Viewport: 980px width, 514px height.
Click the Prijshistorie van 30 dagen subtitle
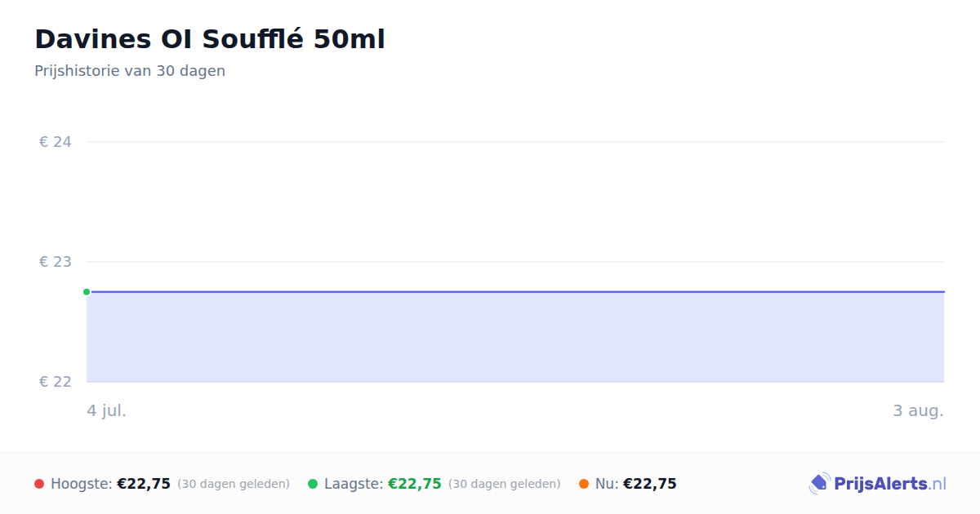point(130,71)
